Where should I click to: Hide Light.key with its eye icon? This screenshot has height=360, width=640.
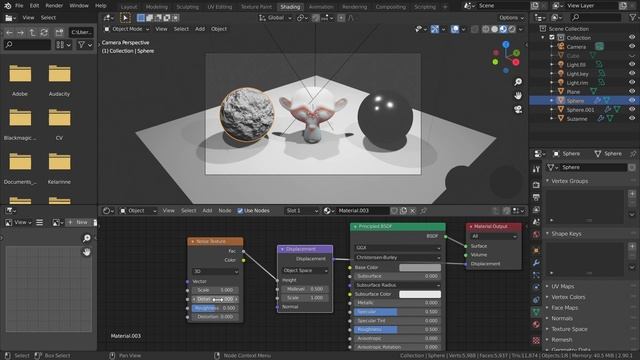[632, 73]
